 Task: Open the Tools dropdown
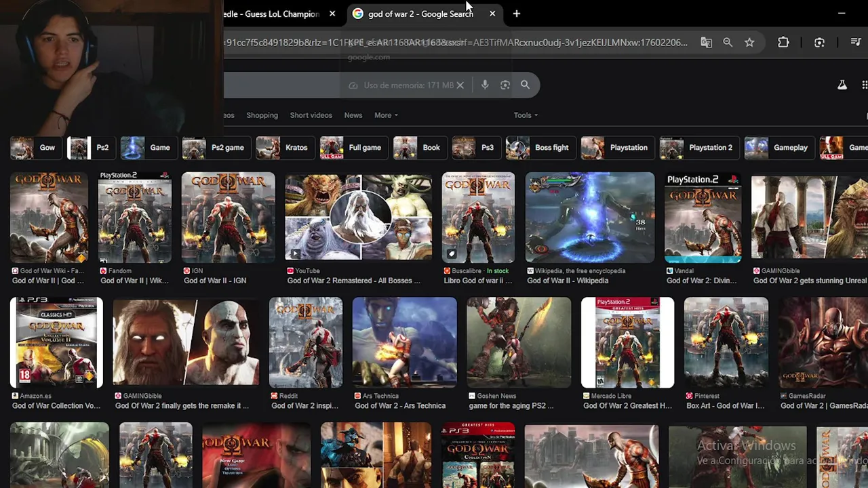[526, 115]
